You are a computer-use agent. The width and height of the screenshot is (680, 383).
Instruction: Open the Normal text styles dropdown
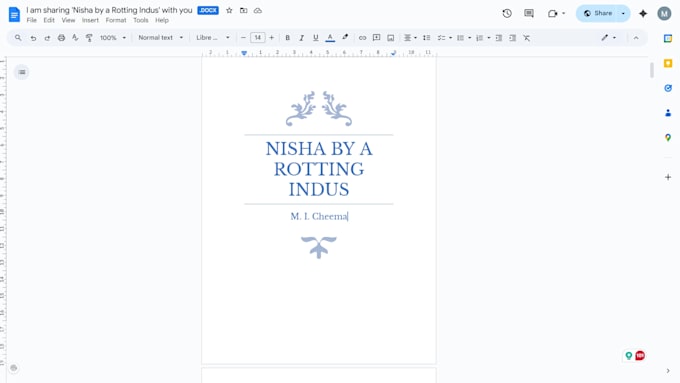(x=160, y=38)
